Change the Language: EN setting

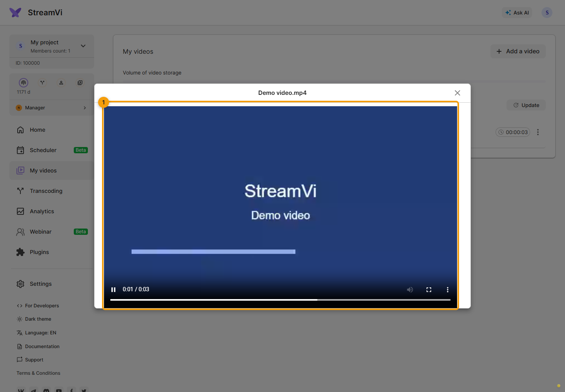(36, 333)
